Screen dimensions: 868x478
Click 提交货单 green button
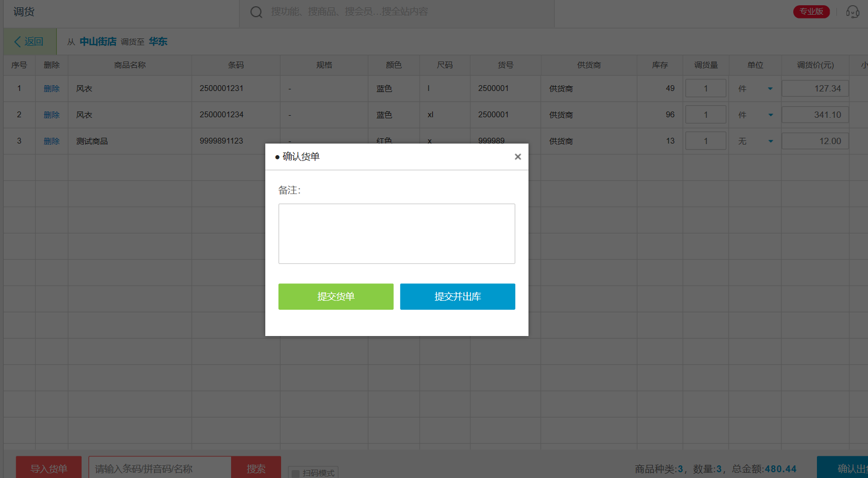click(x=335, y=297)
